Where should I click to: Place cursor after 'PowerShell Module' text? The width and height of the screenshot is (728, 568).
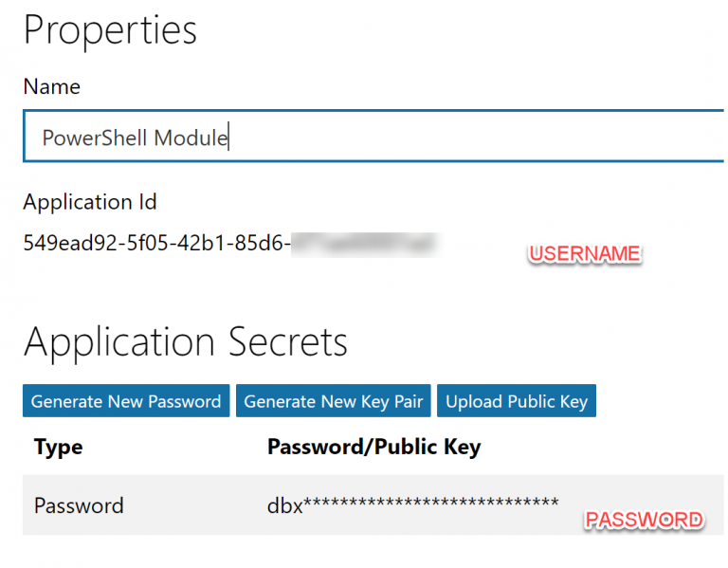click(x=228, y=137)
